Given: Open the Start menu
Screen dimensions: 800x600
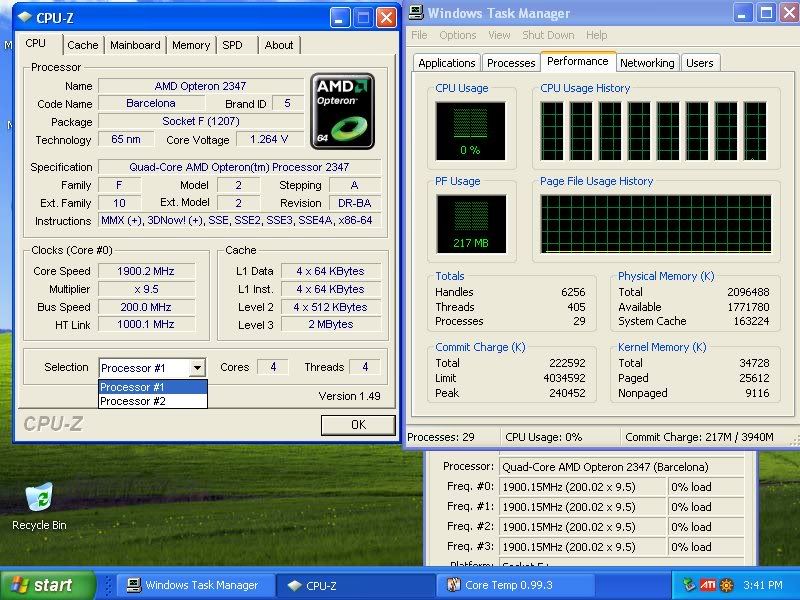Looking at the screenshot, I should click(48, 585).
